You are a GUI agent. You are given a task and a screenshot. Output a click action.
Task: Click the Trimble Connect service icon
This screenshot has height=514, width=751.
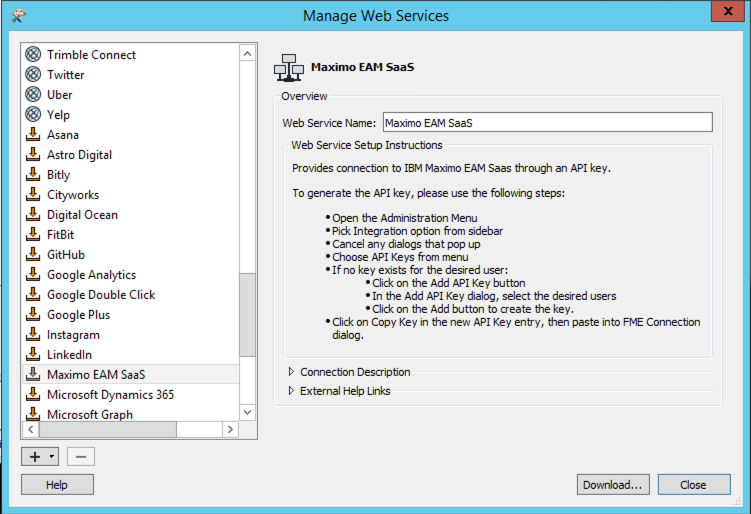33,55
